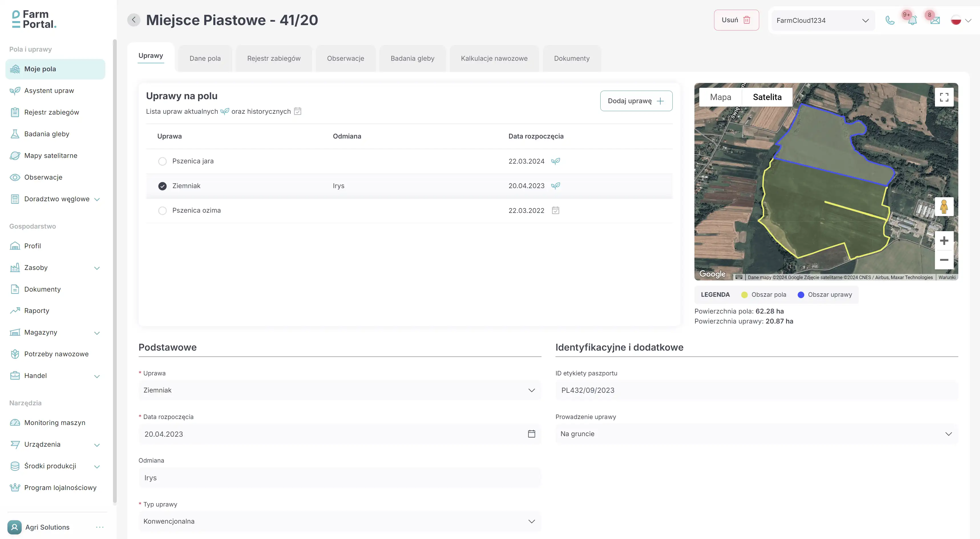Open Obserwacje in sidebar
This screenshot has height=539, width=980.
(55, 177)
